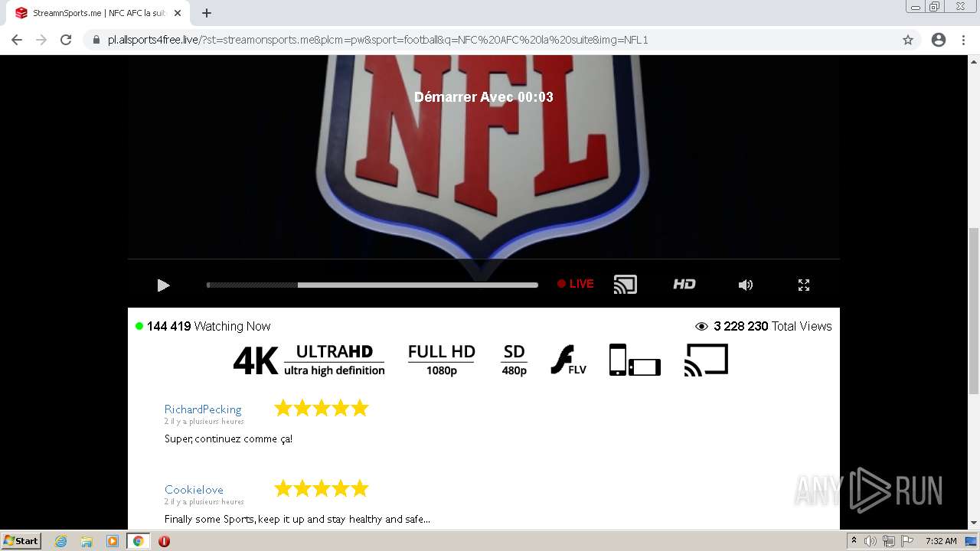Enter fullscreen with the expand icon
The image size is (980, 551).
click(804, 285)
